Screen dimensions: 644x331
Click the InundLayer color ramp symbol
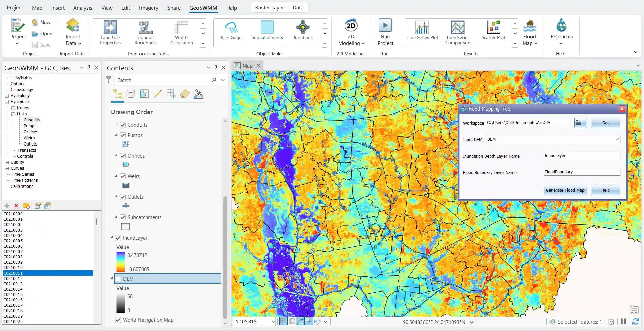coord(121,262)
